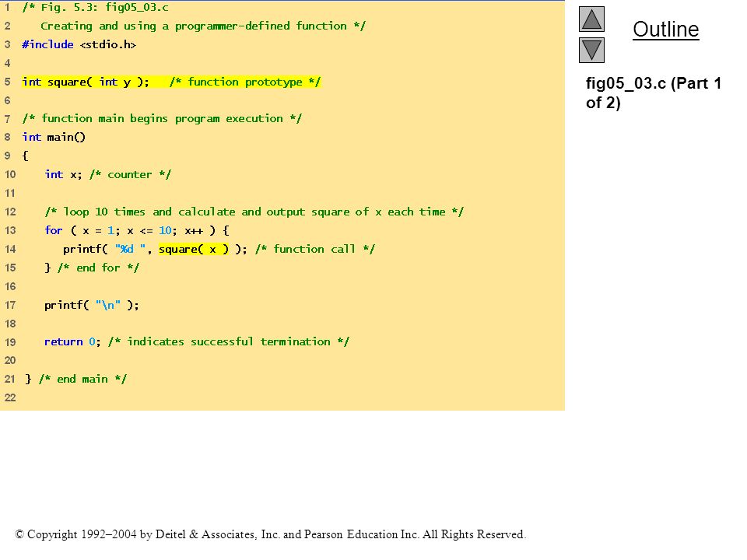747x560 pixels.
Task: Click the '/* Fig. 5.3: fig05_03.c' comment
Action: (x=95, y=8)
